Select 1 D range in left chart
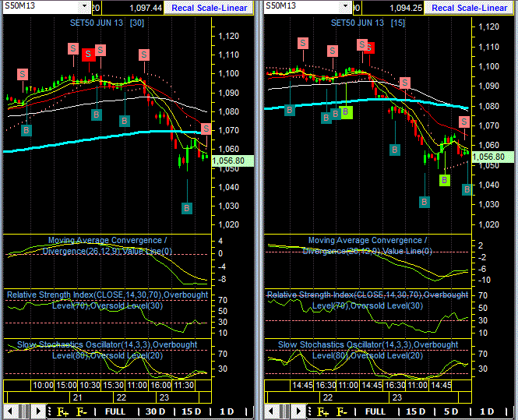The image size is (518, 420). 227,411
